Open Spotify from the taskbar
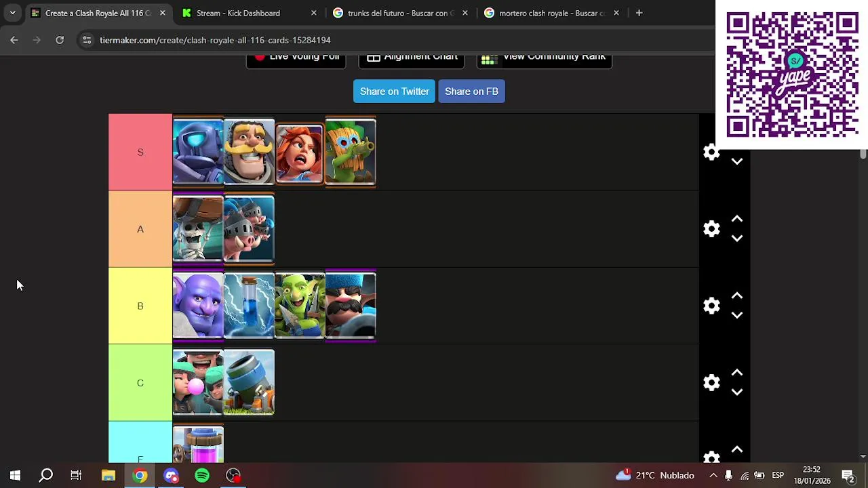The image size is (868, 488). pos(202,475)
